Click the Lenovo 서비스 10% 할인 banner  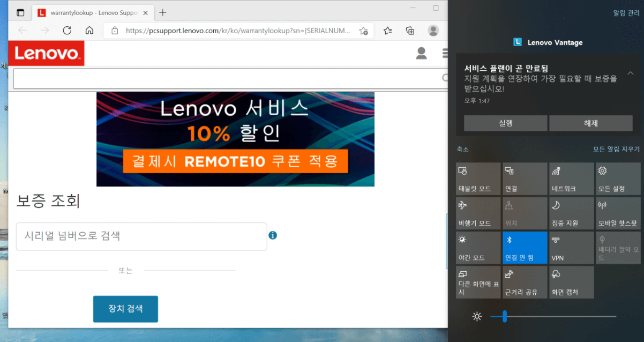click(235, 139)
